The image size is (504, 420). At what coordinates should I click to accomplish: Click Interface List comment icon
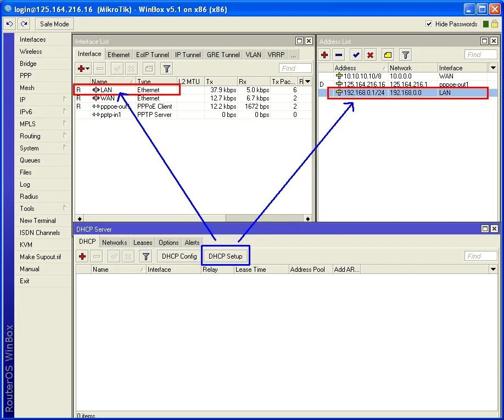pos(149,69)
